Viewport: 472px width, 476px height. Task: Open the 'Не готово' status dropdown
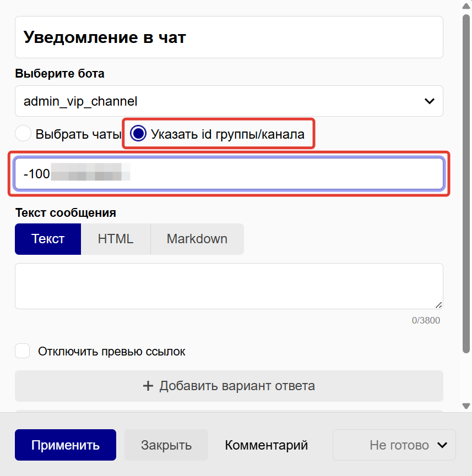[394, 445]
